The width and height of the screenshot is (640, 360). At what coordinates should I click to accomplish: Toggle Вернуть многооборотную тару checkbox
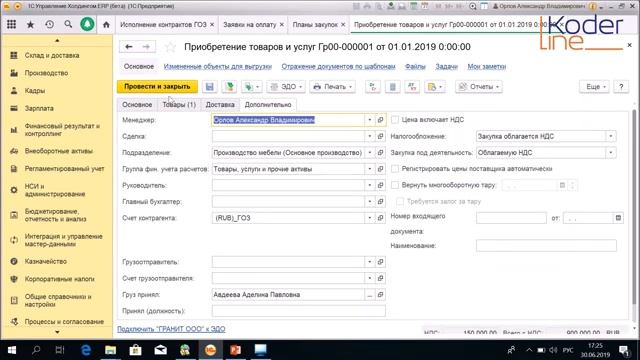[395, 185]
